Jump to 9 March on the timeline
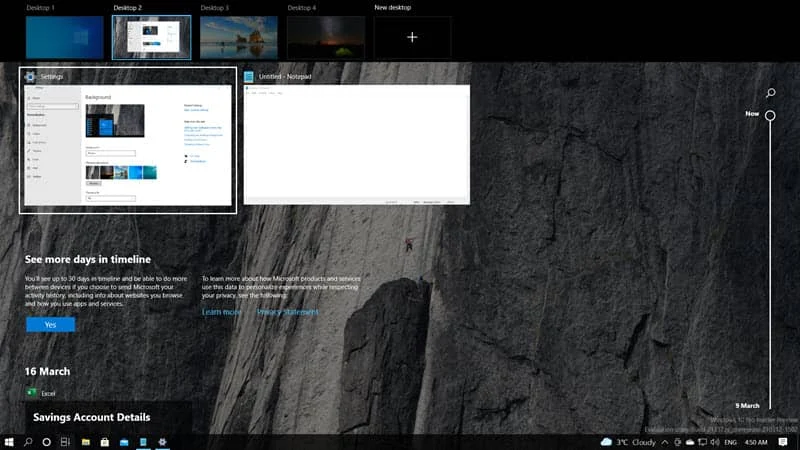The height and width of the screenshot is (450, 800). click(747, 406)
